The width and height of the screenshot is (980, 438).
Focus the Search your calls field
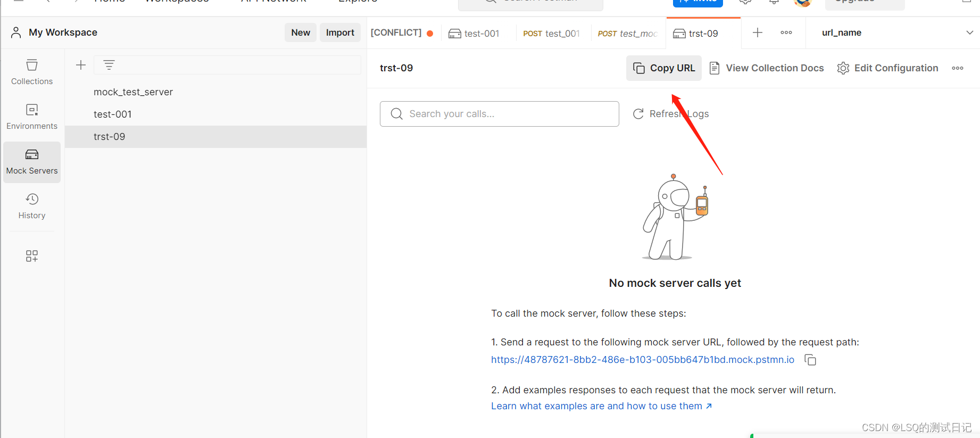click(x=500, y=114)
